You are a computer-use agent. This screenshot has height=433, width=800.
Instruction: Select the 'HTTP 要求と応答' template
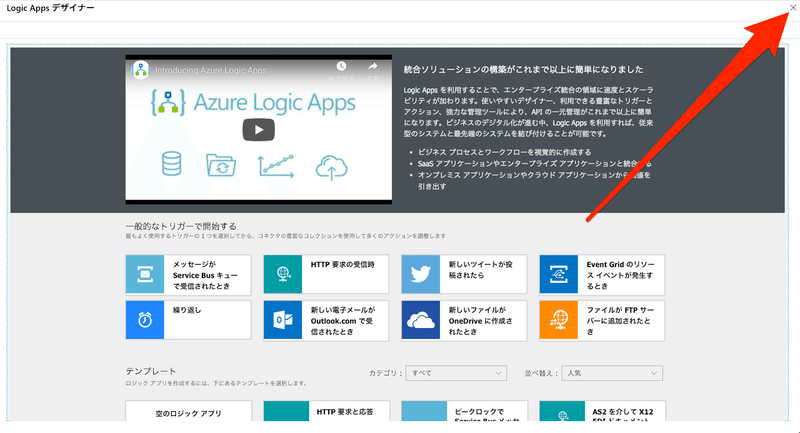(327, 411)
